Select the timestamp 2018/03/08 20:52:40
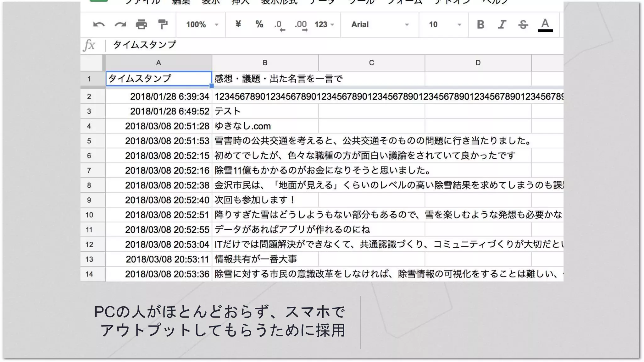Viewport: 644px width, 362px height. (x=158, y=200)
